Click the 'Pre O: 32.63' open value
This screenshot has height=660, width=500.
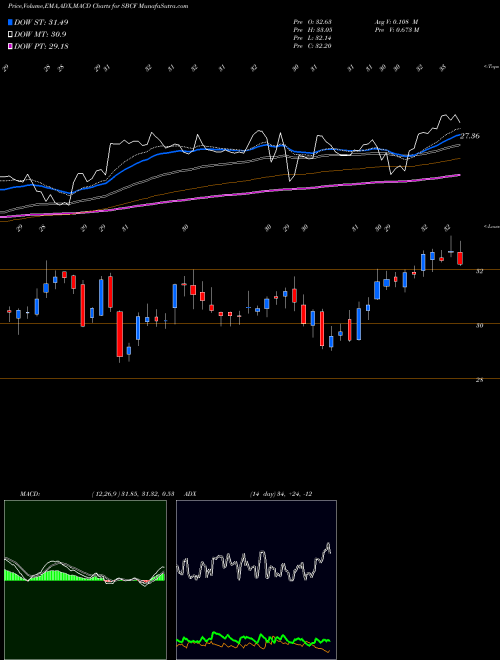click(x=312, y=22)
